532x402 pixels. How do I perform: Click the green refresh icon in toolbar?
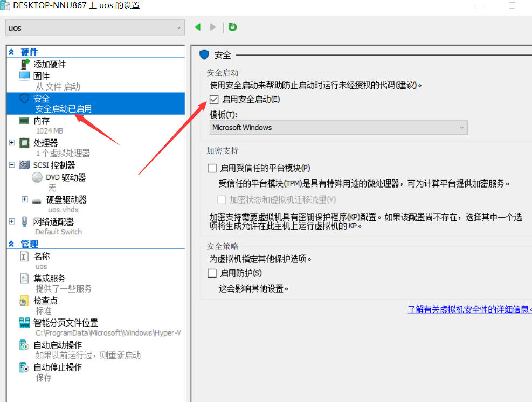click(x=232, y=26)
